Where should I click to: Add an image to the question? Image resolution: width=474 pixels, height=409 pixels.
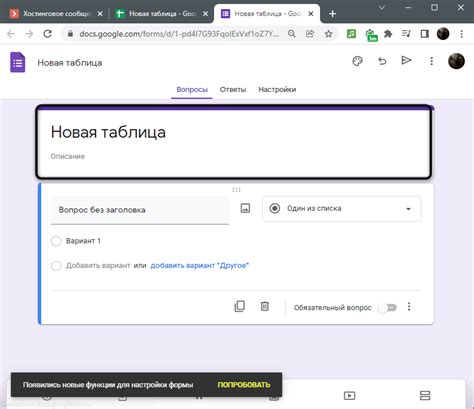pos(245,208)
